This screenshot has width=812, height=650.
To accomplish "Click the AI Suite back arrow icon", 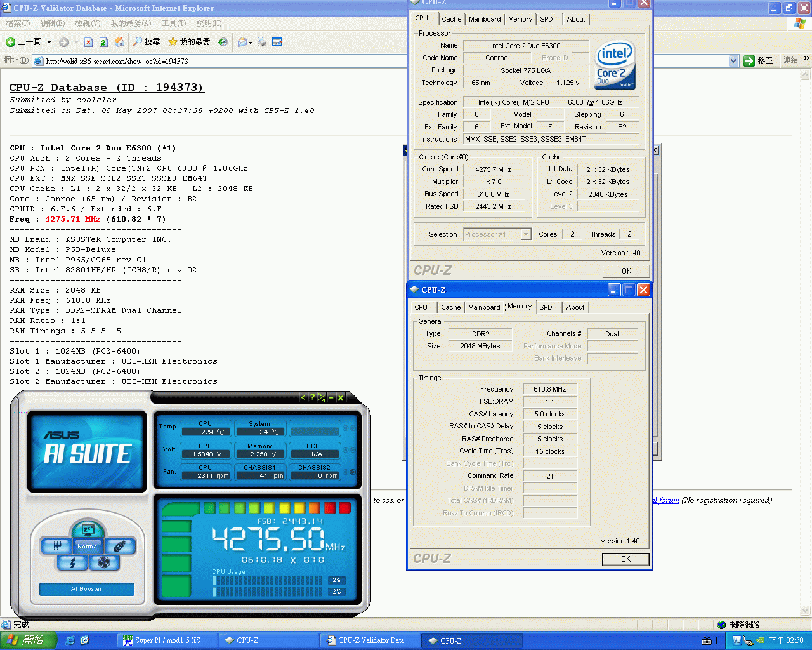I will 303,397.
